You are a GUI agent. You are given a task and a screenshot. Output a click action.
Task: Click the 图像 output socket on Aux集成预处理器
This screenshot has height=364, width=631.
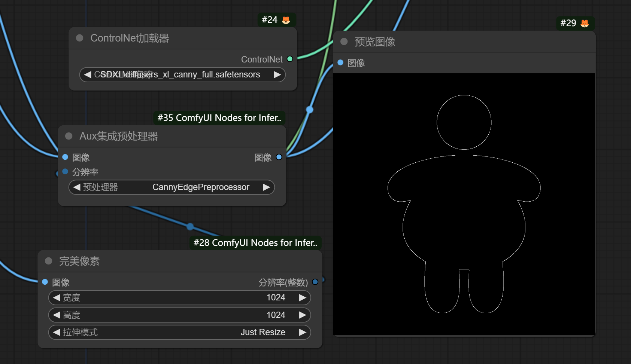point(279,157)
